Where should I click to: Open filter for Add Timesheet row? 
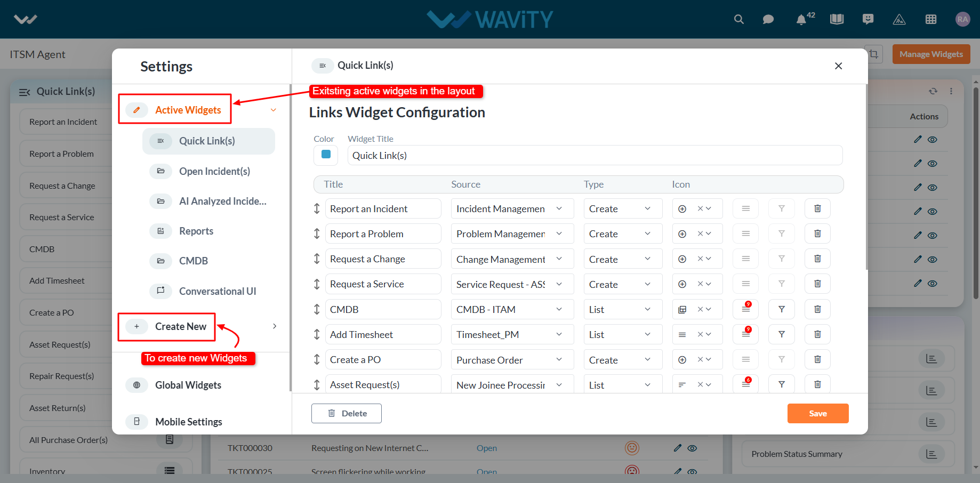click(x=782, y=334)
